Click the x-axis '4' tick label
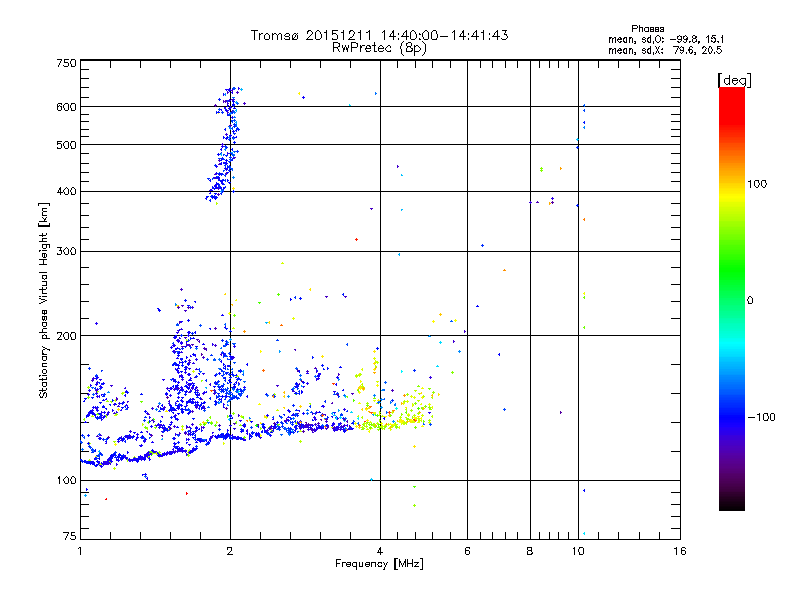This screenshot has width=800, height=600. [380, 551]
